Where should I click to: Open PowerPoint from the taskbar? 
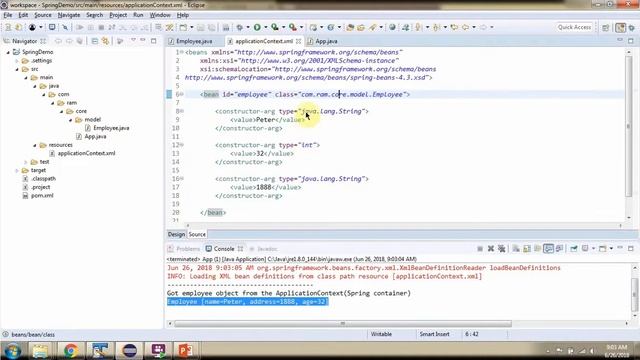186,351
